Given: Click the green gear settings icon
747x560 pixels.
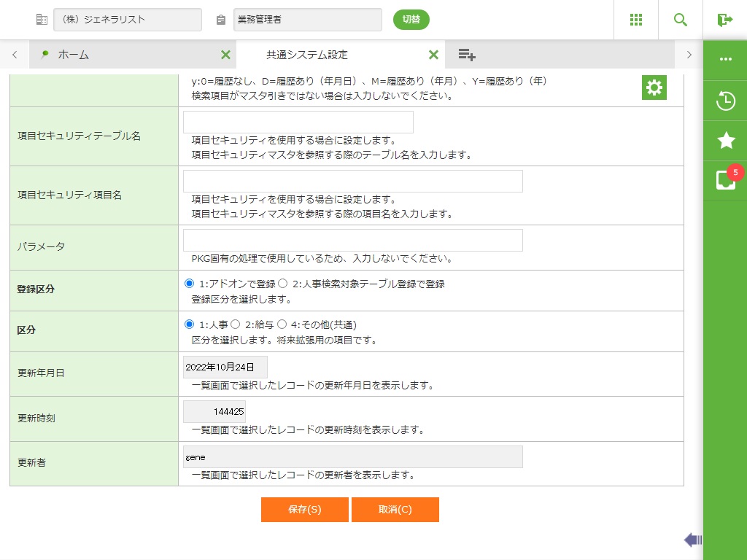Looking at the screenshot, I should point(654,87).
